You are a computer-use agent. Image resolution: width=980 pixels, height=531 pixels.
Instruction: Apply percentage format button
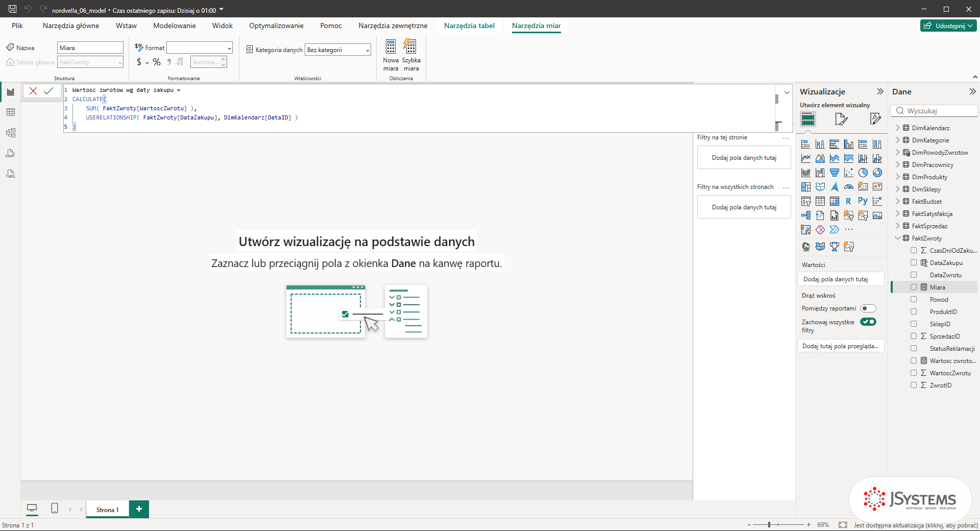point(157,62)
